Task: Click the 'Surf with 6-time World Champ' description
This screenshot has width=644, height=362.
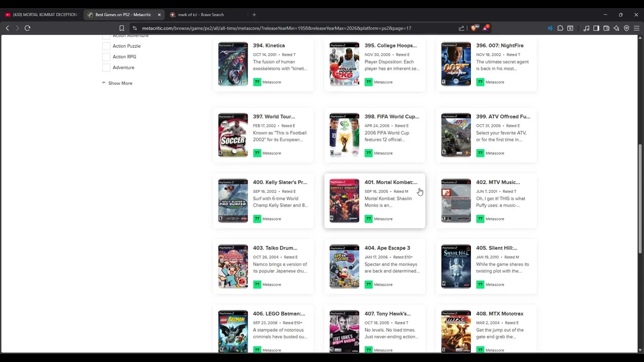Action: click(x=280, y=202)
